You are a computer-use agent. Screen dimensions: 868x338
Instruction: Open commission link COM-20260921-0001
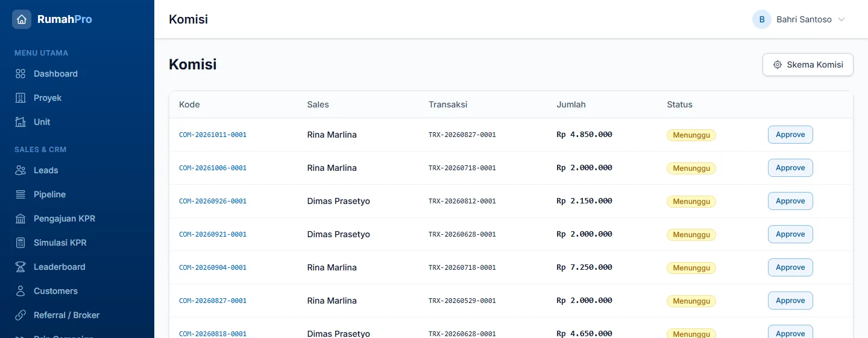tap(213, 234)
